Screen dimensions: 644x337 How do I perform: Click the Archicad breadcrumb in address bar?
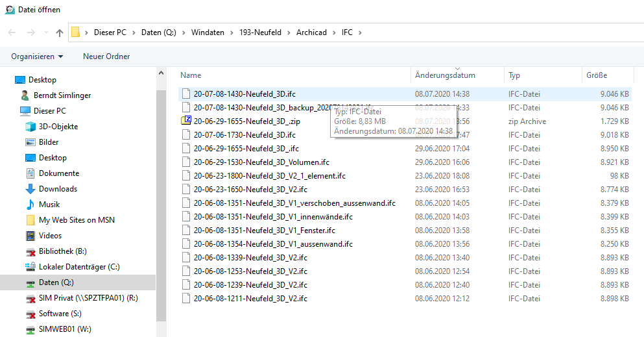pos(313,32)
